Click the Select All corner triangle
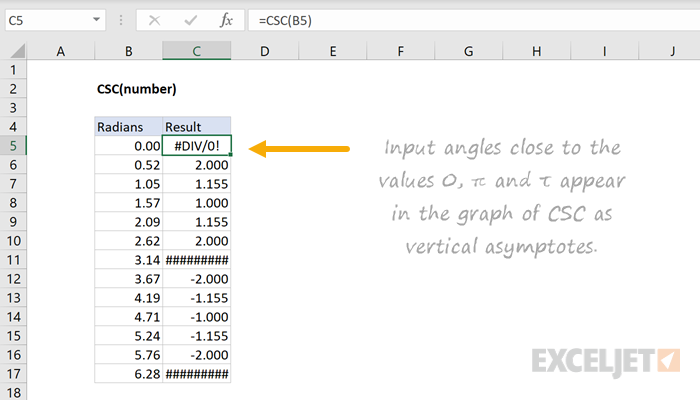This screenshot has height=400, width=700. (x=18, y=51)
